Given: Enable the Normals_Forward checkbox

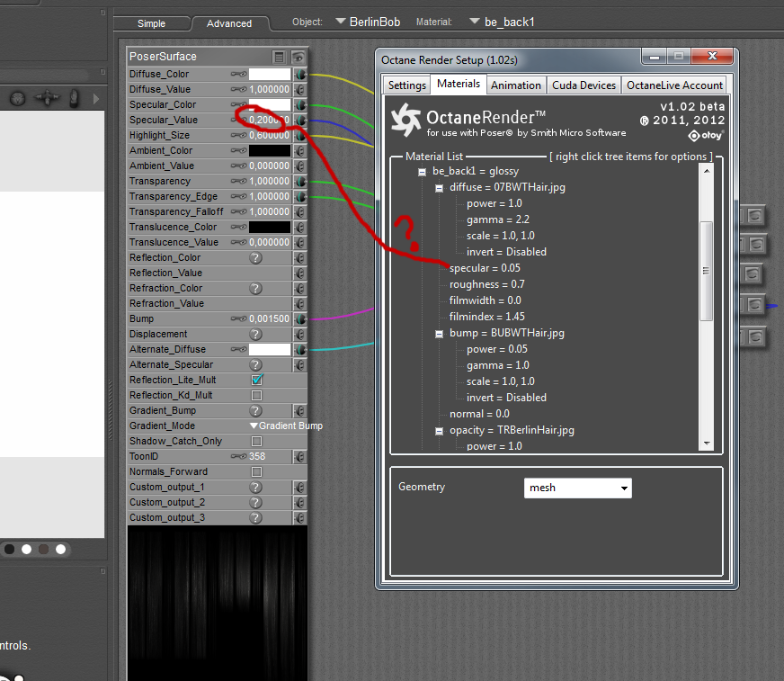Looking at the screenshot, I should [257, 472].
